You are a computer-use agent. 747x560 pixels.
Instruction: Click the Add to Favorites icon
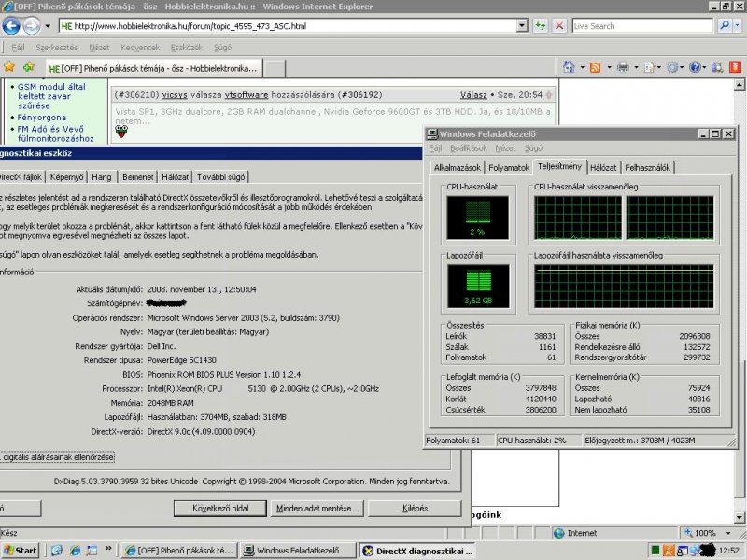[29, 66]
